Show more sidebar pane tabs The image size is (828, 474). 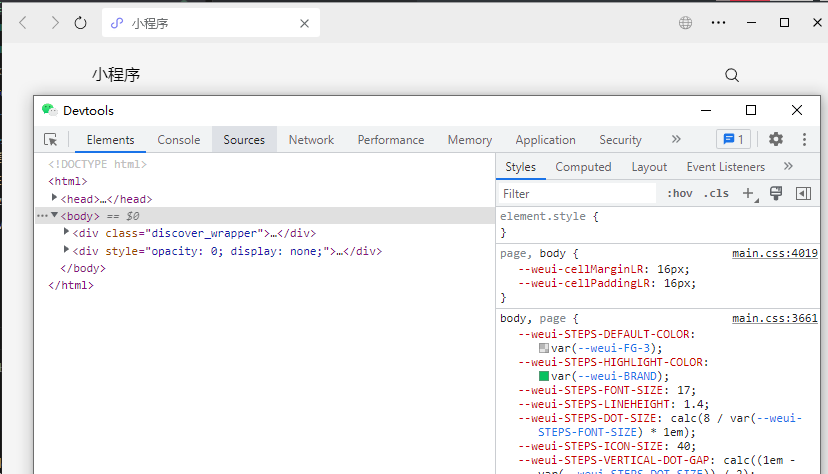pyautogui.click(x=788, y=166)
